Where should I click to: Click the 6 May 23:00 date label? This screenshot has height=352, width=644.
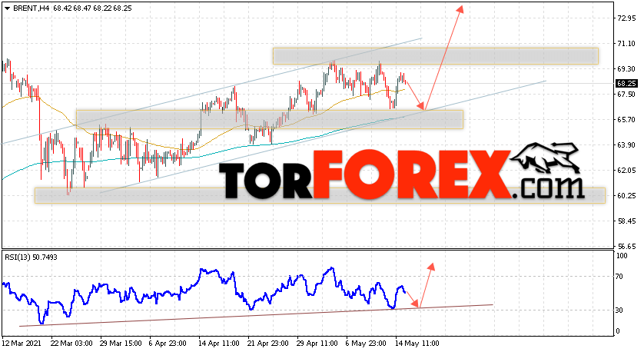(366, 343)
